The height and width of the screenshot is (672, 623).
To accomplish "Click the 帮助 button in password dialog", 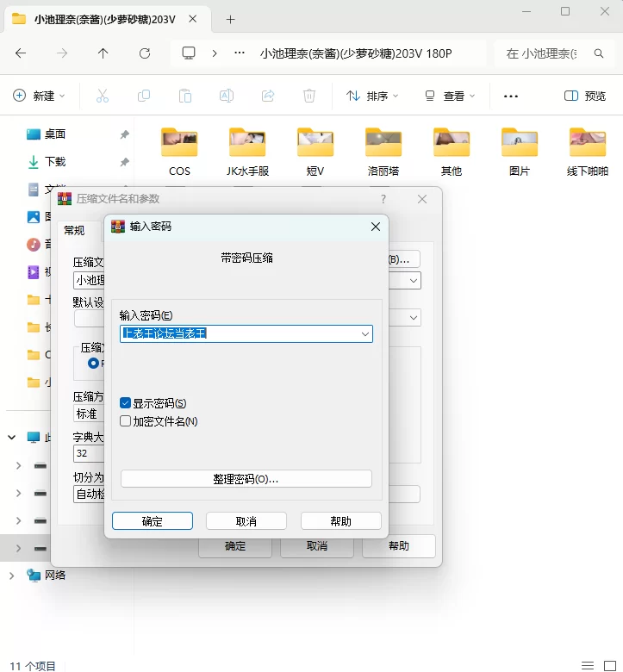I will pos(340,521).
